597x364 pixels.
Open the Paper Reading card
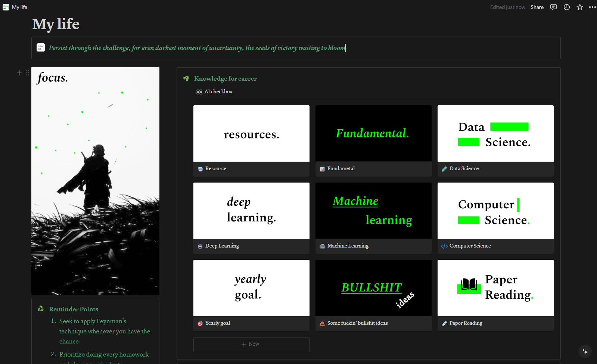coord(495,295)
